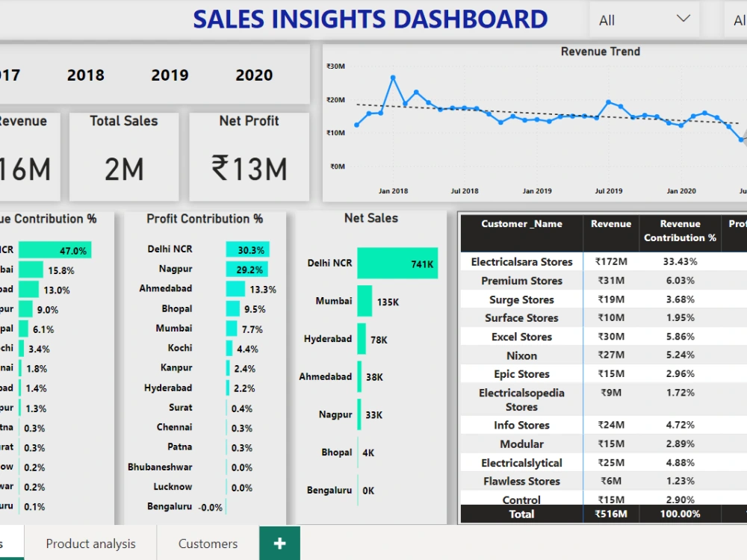Screen dimensions: 747x560
Task: Select the 2017 year filter
Action: [10, 75]
